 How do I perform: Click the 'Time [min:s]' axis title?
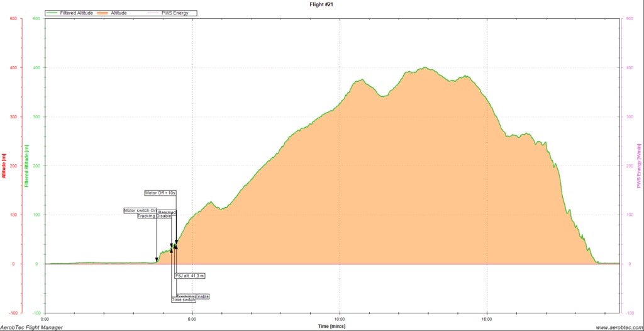[x=331, y=327]
